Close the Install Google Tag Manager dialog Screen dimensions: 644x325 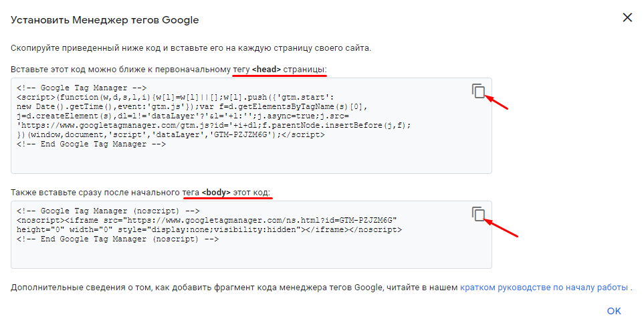point(627,18)
